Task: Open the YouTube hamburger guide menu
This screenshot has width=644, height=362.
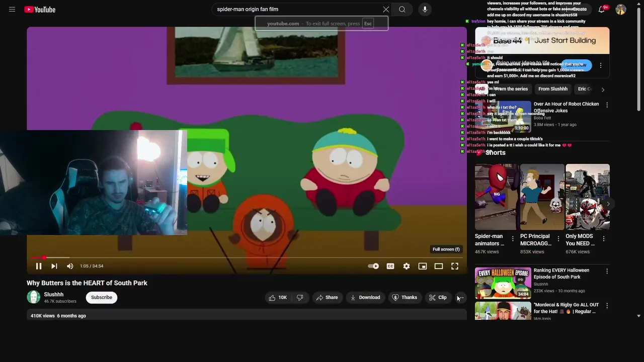Action: [x=12, y=10]
